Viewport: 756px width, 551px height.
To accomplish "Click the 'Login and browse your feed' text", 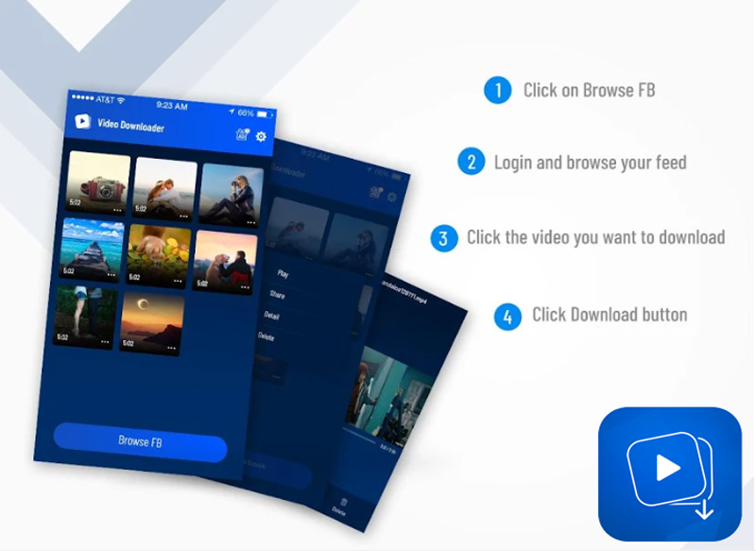I will pos(590,163).
